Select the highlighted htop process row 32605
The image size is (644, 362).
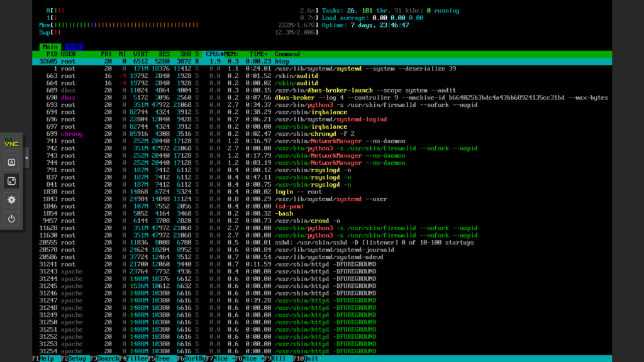point(322,62)
